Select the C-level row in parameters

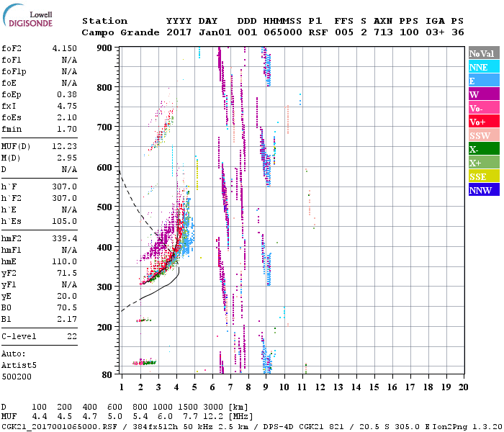pyautogui.click(x=40, y=336)
